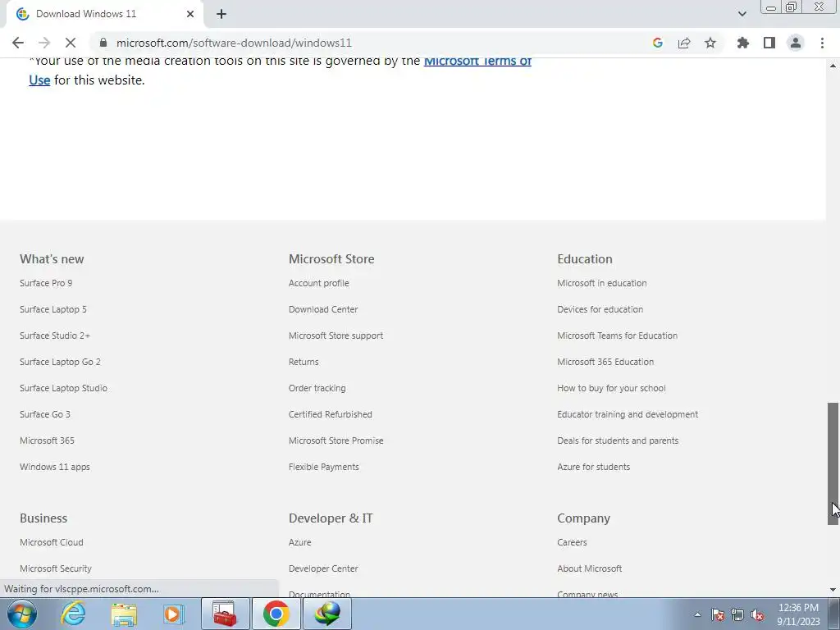Show hidden system tray icons
Image resolution: width=840 pixels, height=630 pixels.
click(x=697, y=614)
